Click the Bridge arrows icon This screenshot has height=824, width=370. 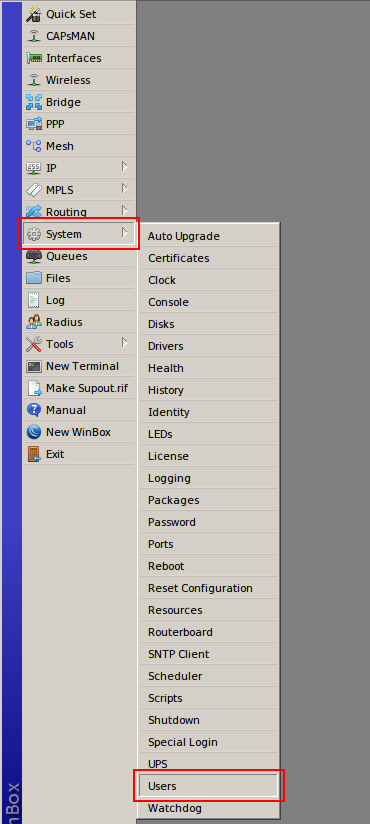pos(34,102)
